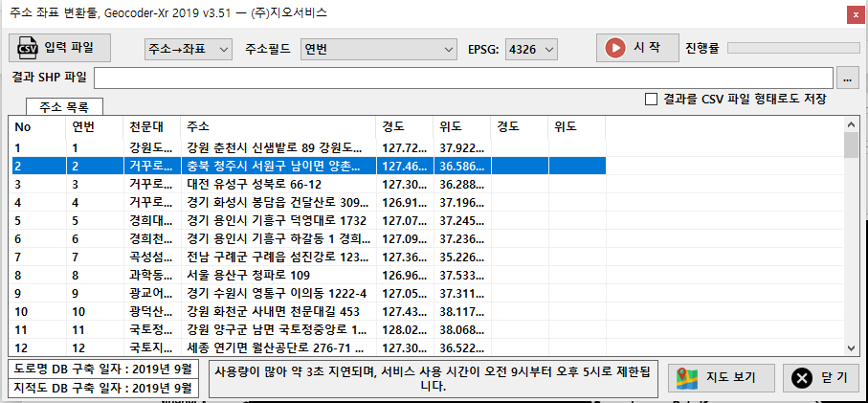Select row with 전남 구례군 구례읍 섬진강로
Image resolution: width=868 pixels, height=403 pixels.
point(309,257)
